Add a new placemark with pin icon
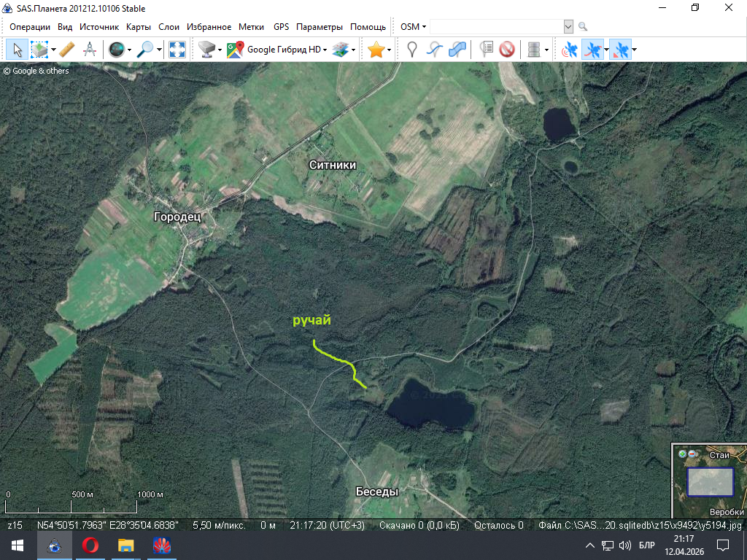 412,50
